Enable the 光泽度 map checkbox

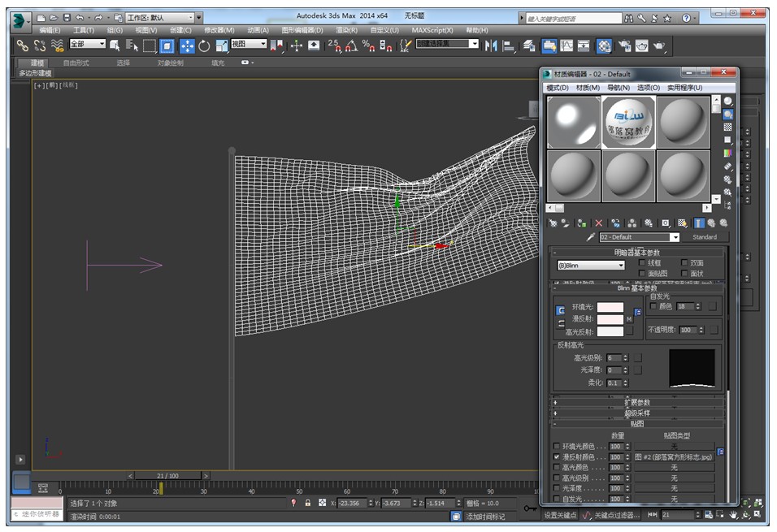click(557, 488)
